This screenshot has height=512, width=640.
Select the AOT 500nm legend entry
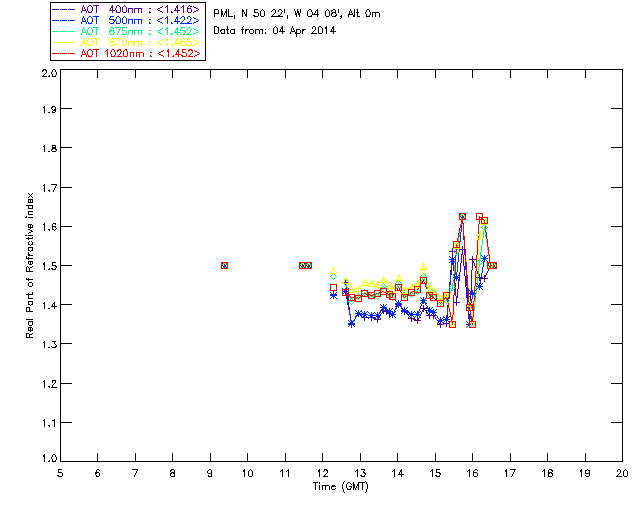[127, 20]
